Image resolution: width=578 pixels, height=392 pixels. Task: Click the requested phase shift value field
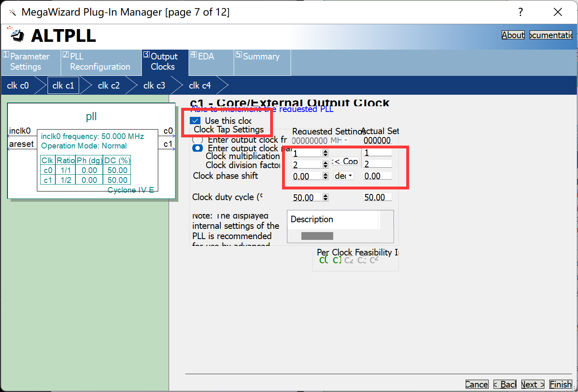click(x=306, y=176)
